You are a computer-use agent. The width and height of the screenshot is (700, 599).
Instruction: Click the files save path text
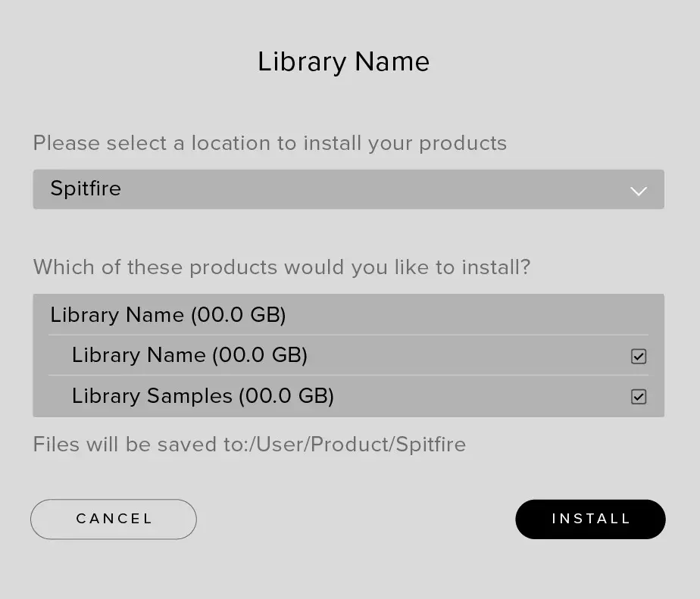pos(249,445)
